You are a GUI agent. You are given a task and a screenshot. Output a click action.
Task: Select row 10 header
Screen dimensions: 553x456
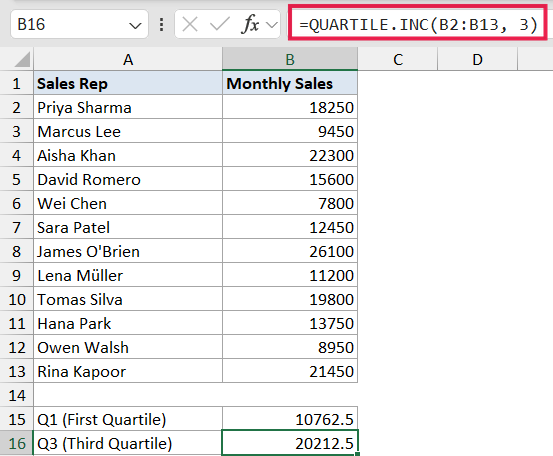(17, 299)
